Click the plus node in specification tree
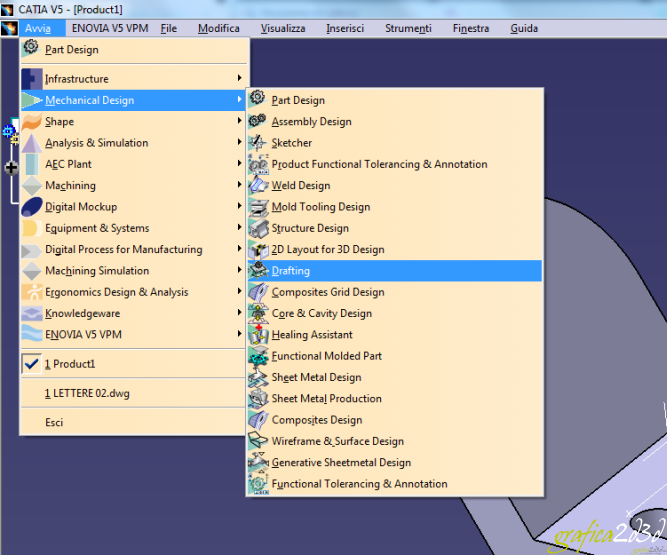This screenshot has width=667, height=555. [11, 168]
